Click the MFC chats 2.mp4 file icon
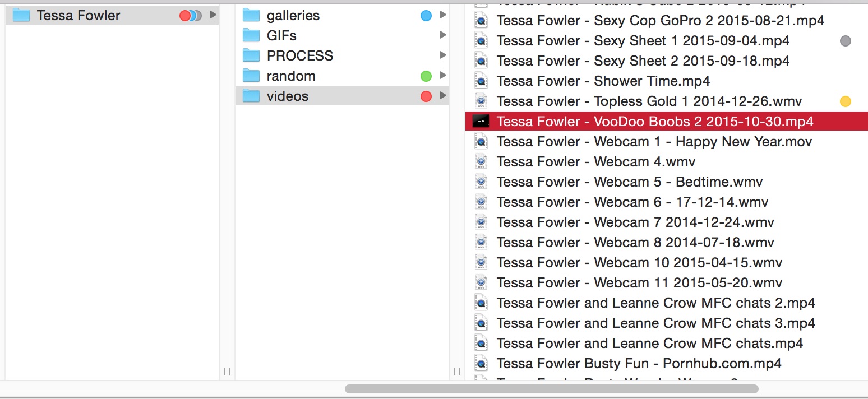Viewport: 868px width, 399px height. pos(481,303)
